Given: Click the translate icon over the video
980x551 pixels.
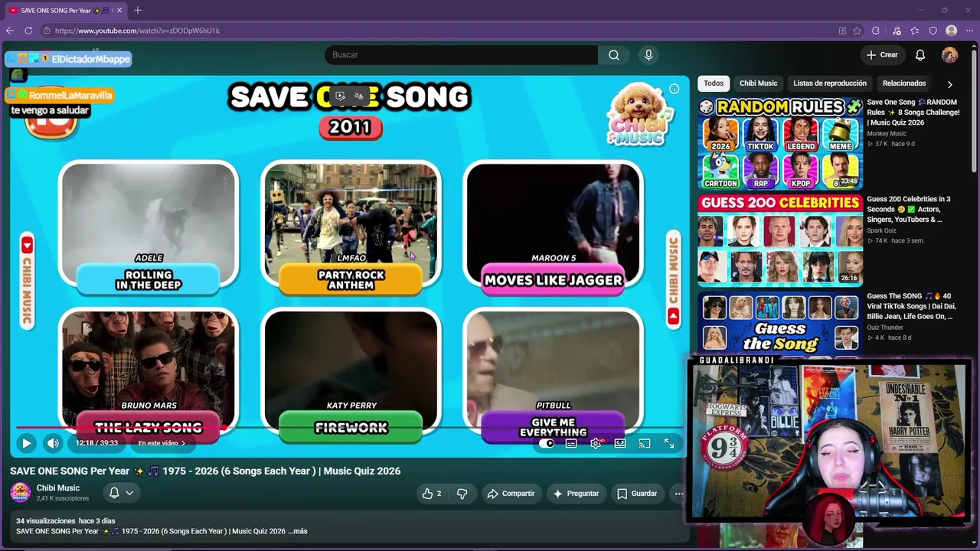Looking at the screenshot, I should [x=358, y=96].
